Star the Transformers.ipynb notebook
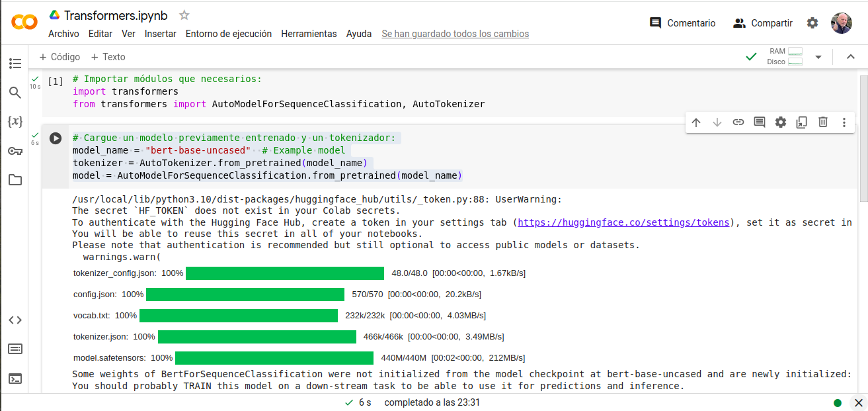868x411 pixels. coord(184,15)
